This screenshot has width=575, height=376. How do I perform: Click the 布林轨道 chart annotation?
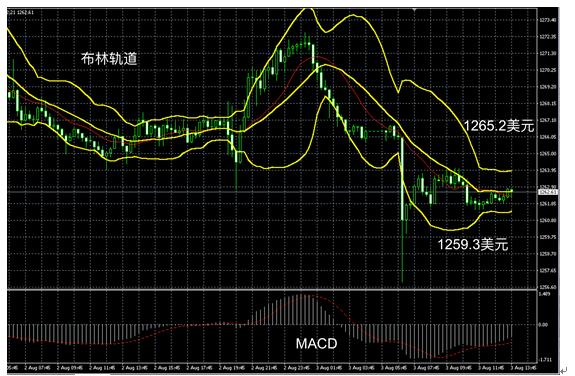pos(109,59)
